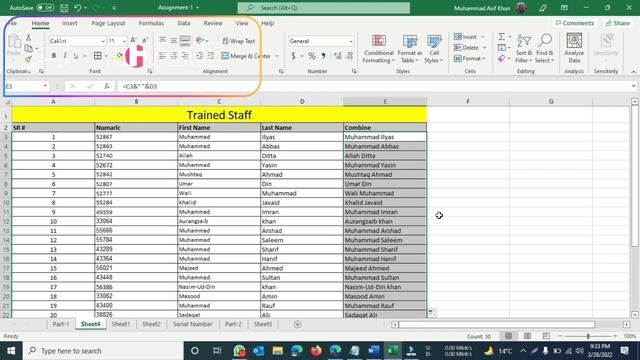Open Firefox from the taskbar
The height and width of the screenshot is (360, 640).
point(316,351)
